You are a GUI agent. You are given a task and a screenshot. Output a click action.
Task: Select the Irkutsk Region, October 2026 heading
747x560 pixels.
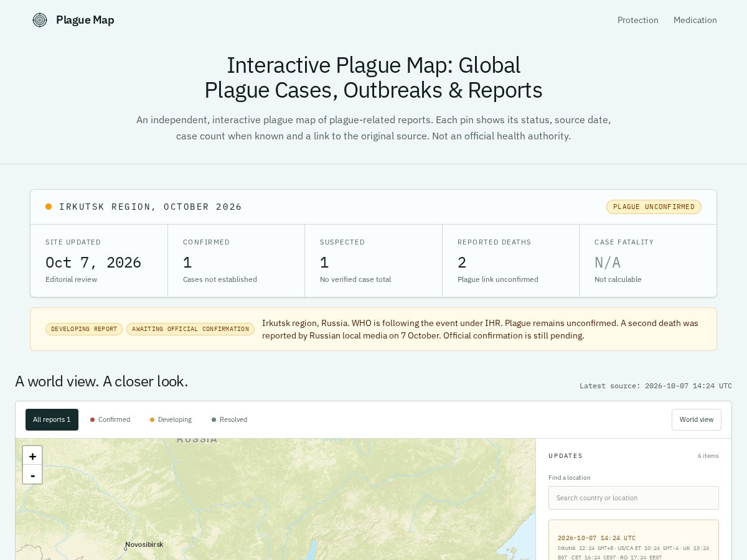point(151,207)
